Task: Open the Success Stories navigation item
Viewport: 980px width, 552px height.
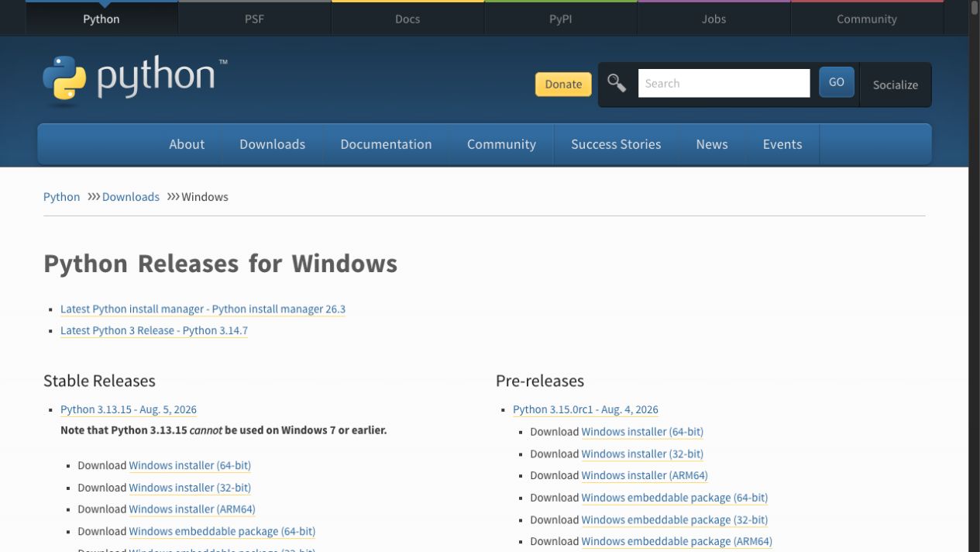Action: [616, 144]
